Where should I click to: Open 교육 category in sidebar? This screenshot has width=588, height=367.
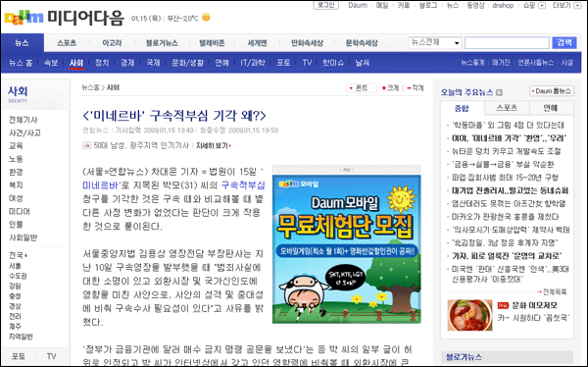click(16, 146)
